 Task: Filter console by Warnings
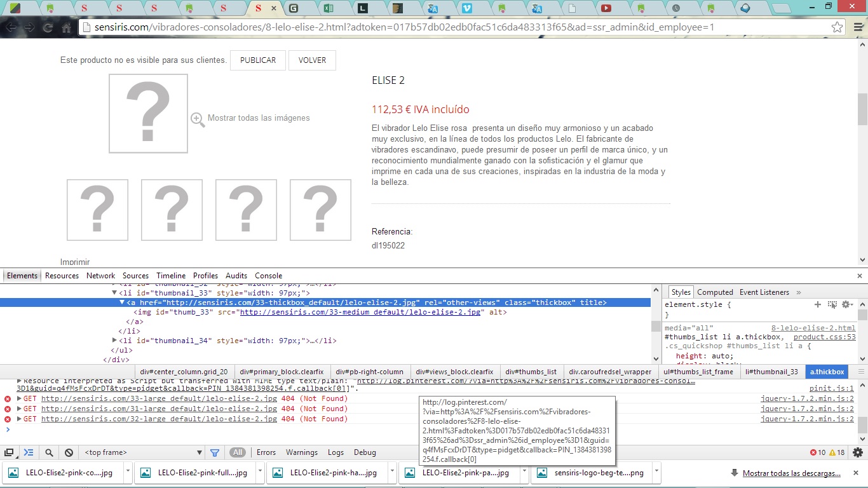point(302,452)
